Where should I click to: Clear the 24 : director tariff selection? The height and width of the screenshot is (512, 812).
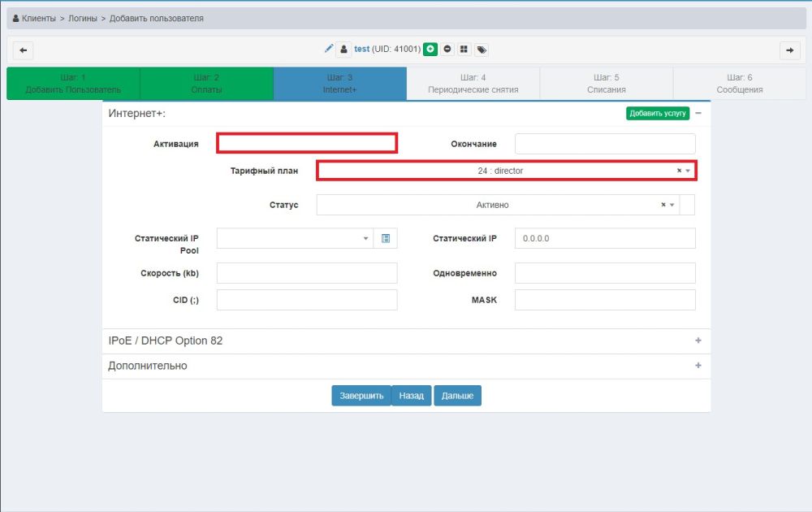(x=679, y=171)
